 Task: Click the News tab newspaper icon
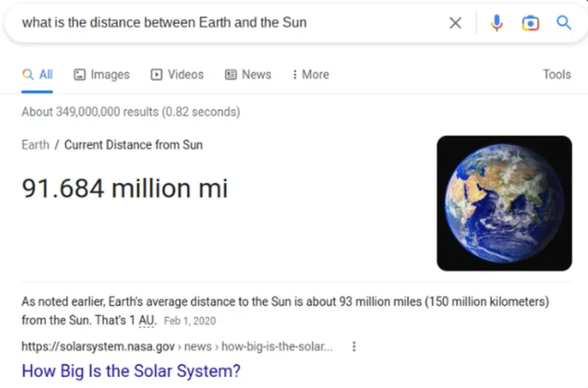click(231, 75)
